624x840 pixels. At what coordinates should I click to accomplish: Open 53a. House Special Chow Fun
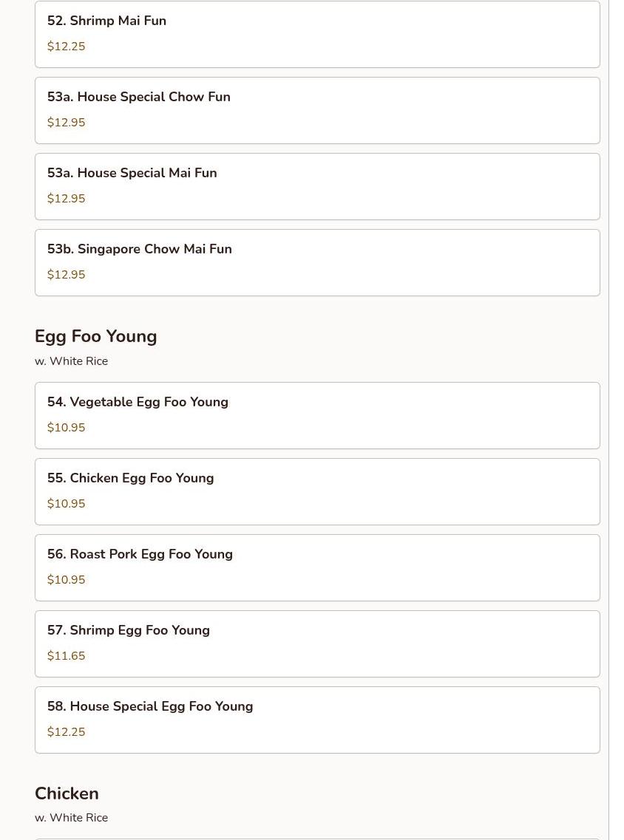[317, 110]
